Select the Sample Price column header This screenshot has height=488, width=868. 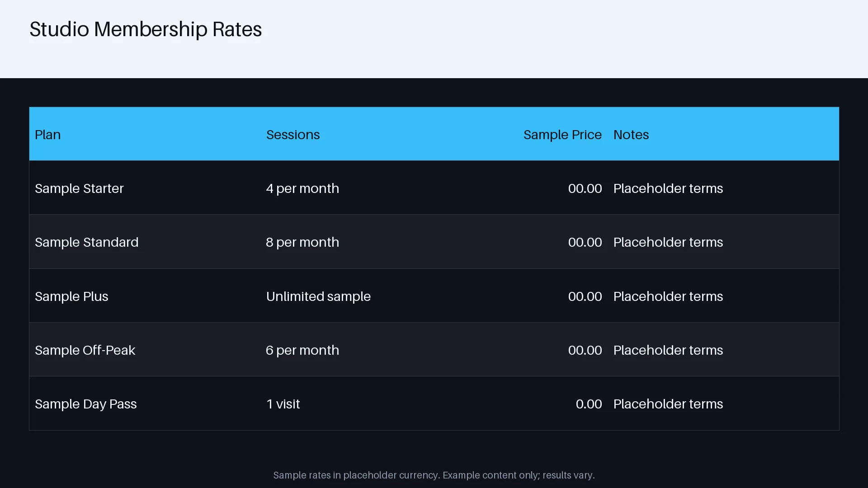[x=562, y=135]
